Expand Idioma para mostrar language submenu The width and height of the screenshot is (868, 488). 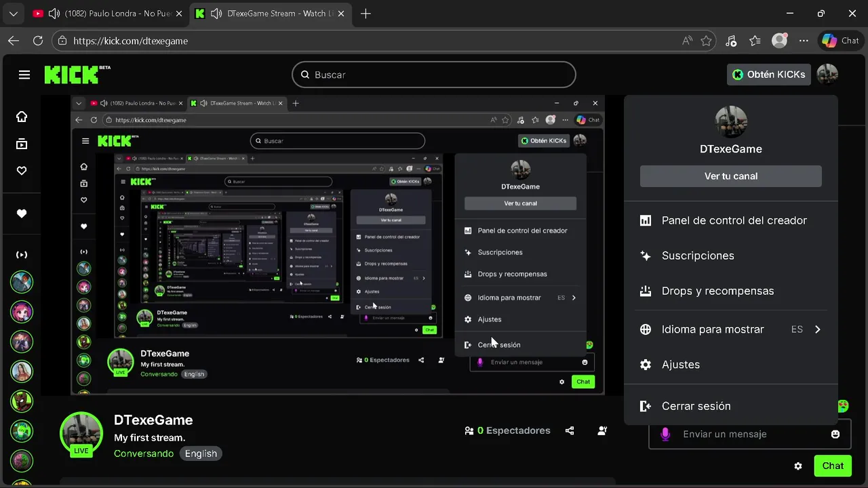tap(731, 329)
